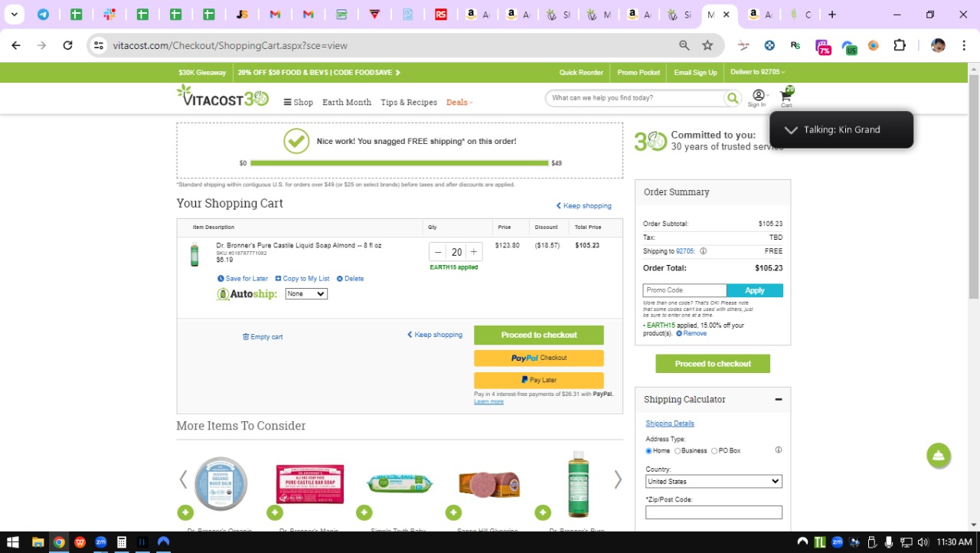The height and width of the screenshot is (553, 980).
Task: Open the Windows Start menu
Action: (13, 542)
